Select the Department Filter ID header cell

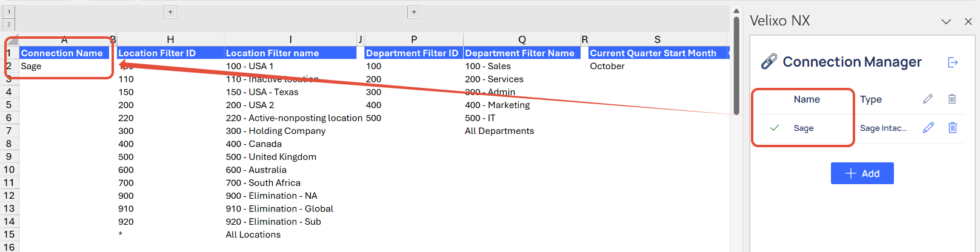pos(414,53)
